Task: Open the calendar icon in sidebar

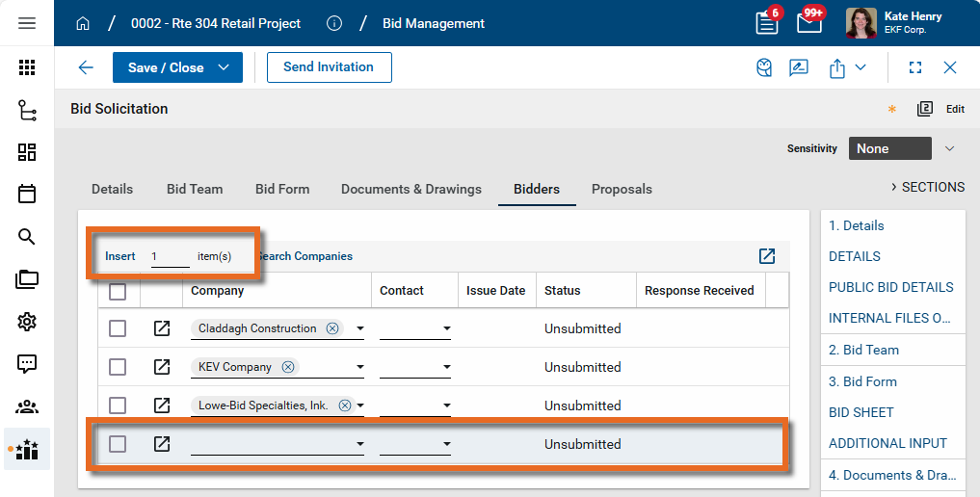Action: click(27, 195)
